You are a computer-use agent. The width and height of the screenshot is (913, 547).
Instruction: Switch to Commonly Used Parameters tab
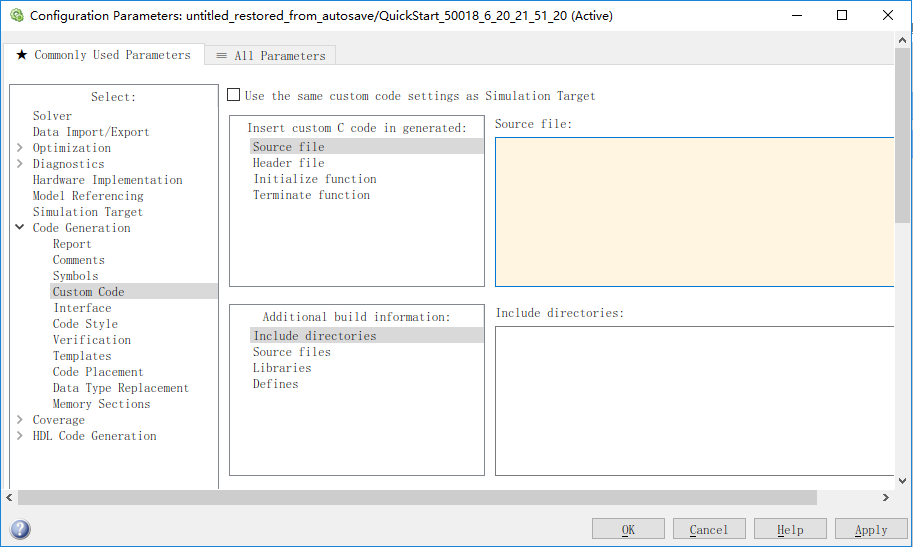coord(104,55)
